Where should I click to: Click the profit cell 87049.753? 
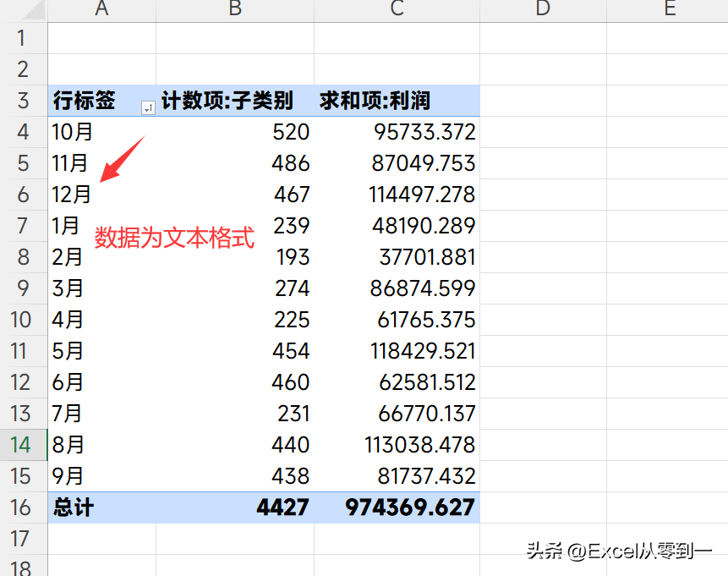397,163
